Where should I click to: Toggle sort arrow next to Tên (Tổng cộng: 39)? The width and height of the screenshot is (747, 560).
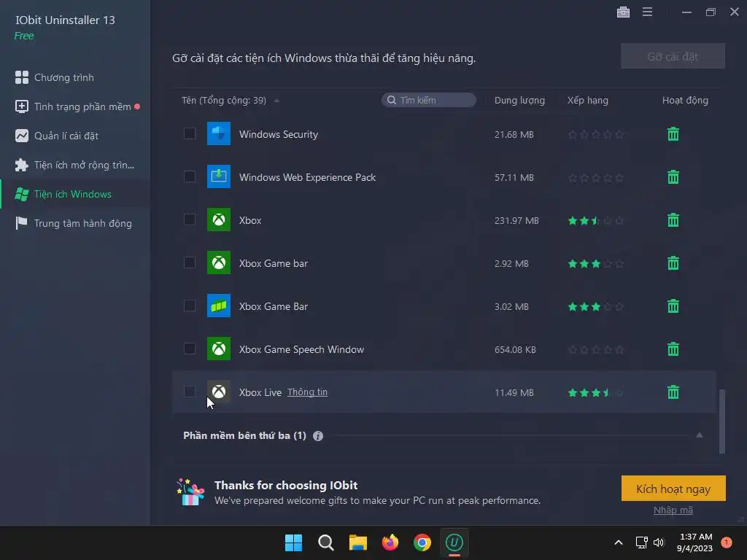[276, 101]
